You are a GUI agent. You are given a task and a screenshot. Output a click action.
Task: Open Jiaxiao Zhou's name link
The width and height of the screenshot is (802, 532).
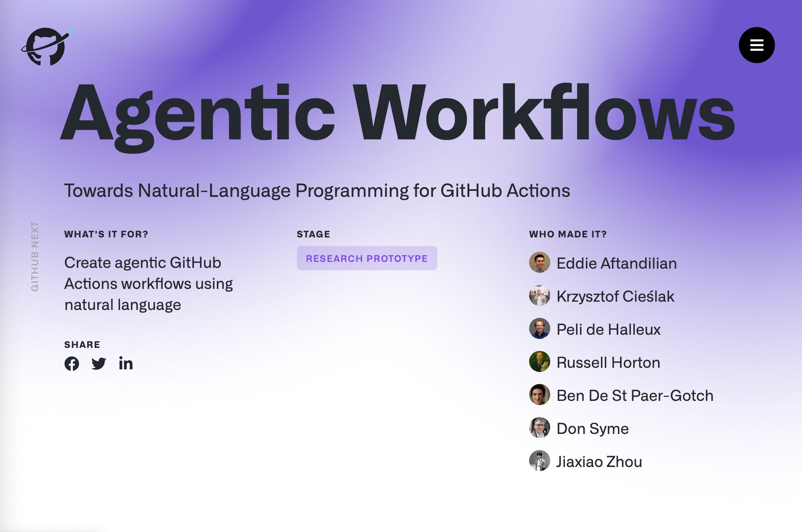click(599, 462)
